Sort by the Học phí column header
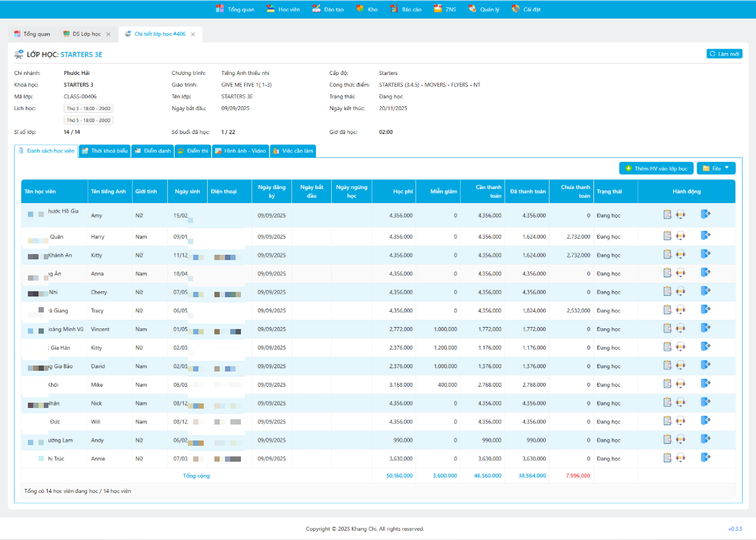Screen dimensions: 756x540 [x=403, y=191]
